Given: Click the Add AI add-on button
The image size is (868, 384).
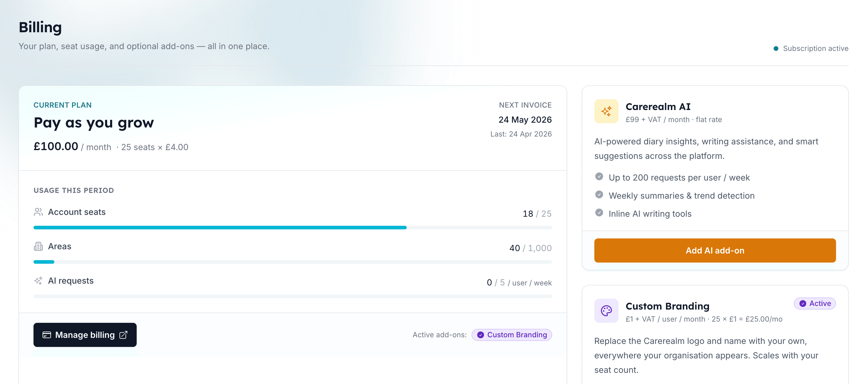Looking at the screenshot, I should point(715,250).
